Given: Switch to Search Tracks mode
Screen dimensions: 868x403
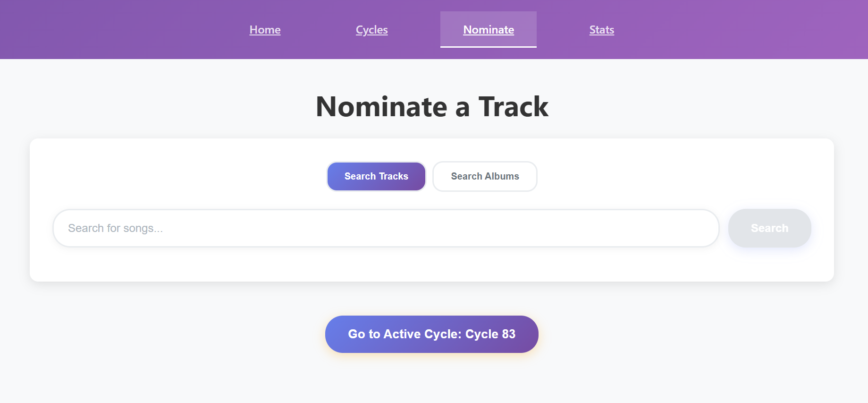Looking at the screenshot, I should [376, 176].
